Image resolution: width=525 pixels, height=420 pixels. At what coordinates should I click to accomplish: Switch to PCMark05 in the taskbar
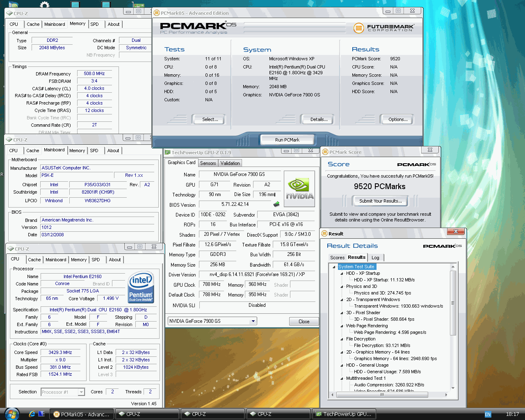82,414
